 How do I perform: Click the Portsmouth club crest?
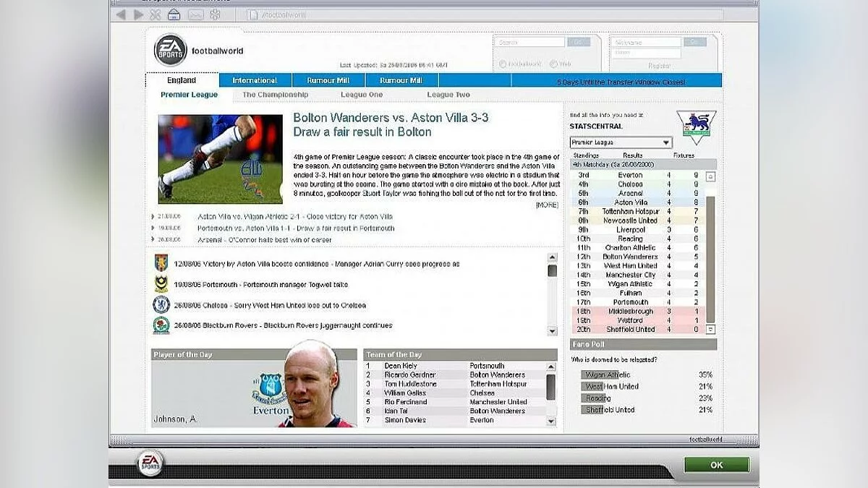(161, 284)
